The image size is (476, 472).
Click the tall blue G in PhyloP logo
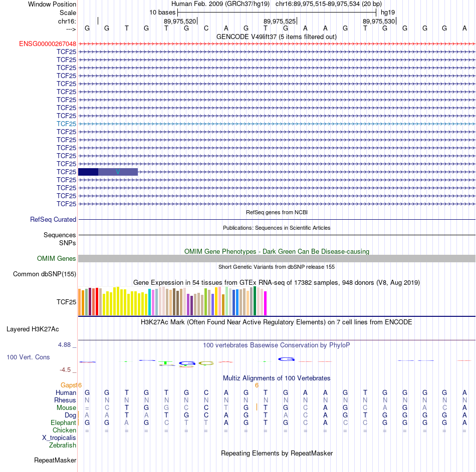pyautogui.click(x=286, y=359)
